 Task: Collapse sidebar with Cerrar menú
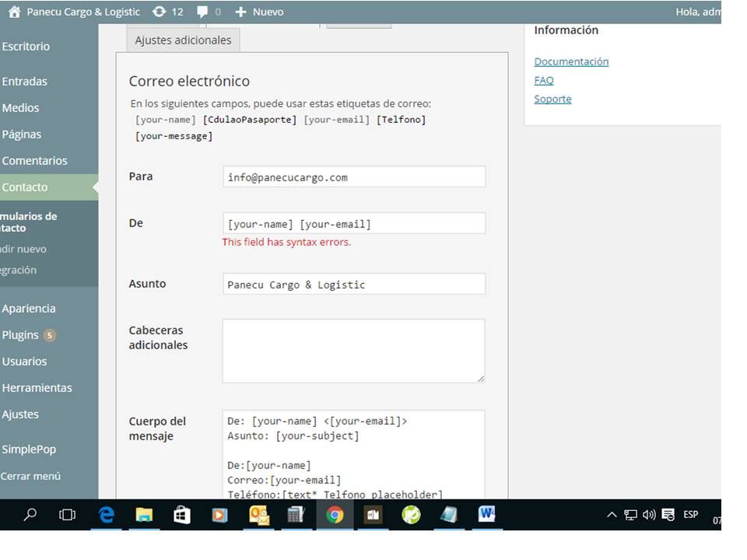[x=30, y=476]
